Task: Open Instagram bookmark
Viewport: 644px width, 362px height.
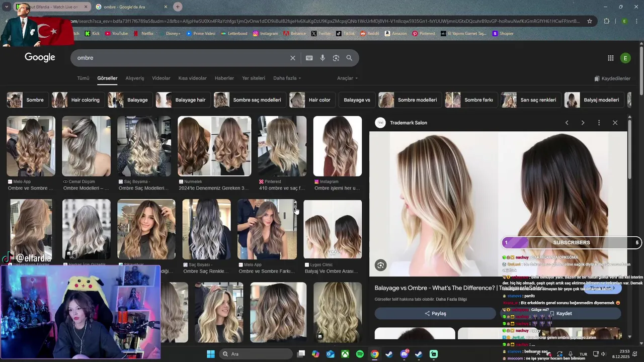Action: coord(265,34)
